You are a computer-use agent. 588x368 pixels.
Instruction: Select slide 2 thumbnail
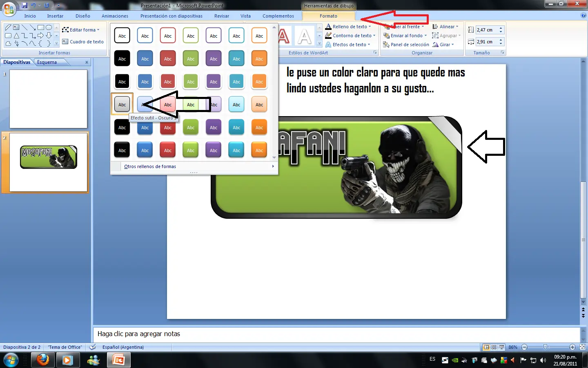pyautogui.click(x=48, y=162)
